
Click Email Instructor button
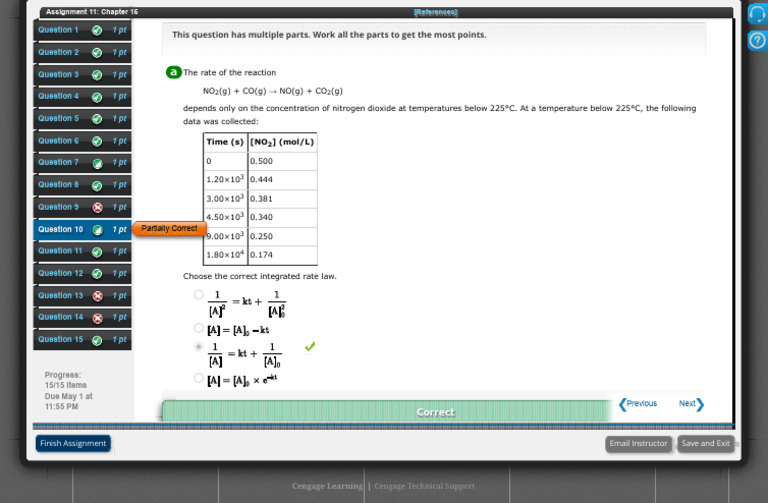[638, 444]
